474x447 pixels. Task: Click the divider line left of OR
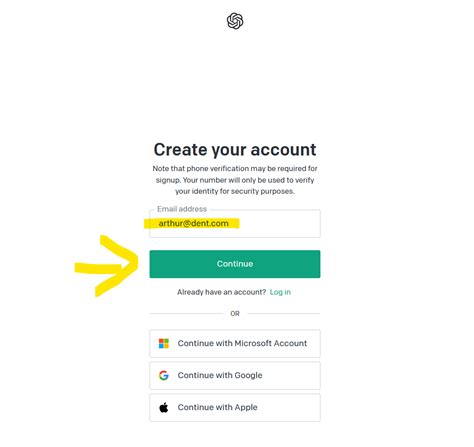point(187,314)
